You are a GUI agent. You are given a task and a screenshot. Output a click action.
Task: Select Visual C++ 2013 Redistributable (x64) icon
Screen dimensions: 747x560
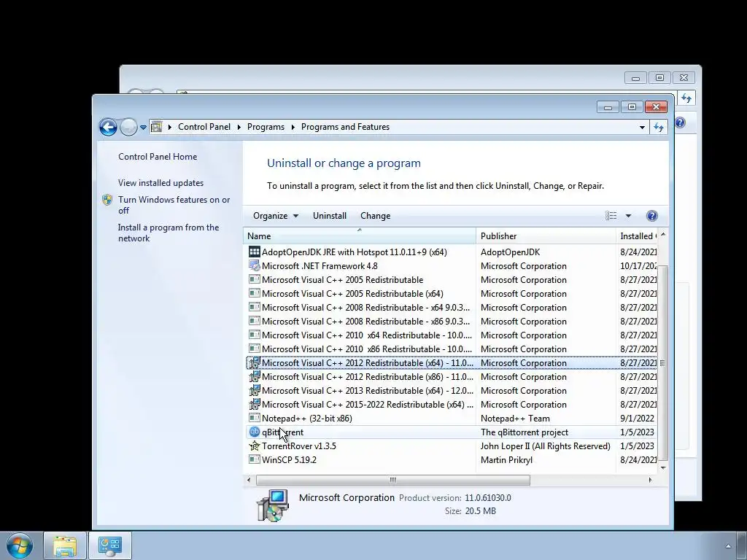coord(255,391)
